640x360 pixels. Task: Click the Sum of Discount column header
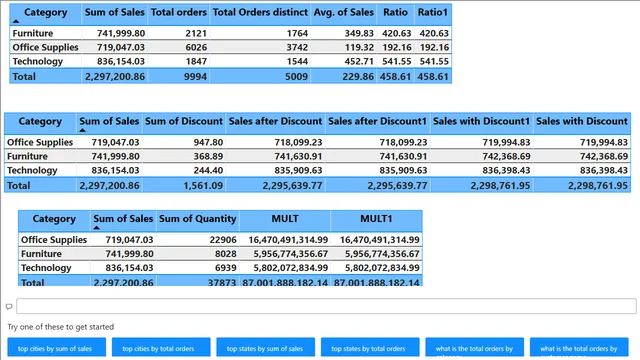(x=184, y=121)
